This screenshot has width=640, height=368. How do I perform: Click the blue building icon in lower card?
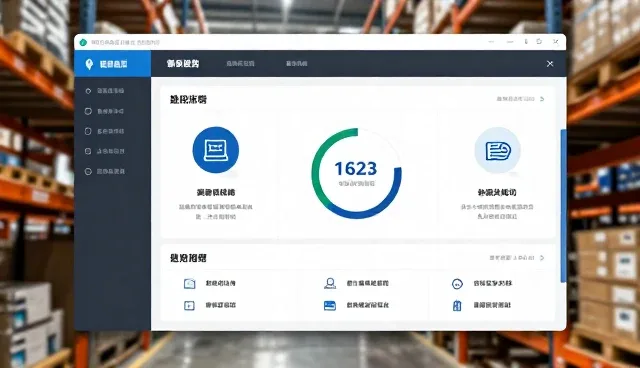457,306
